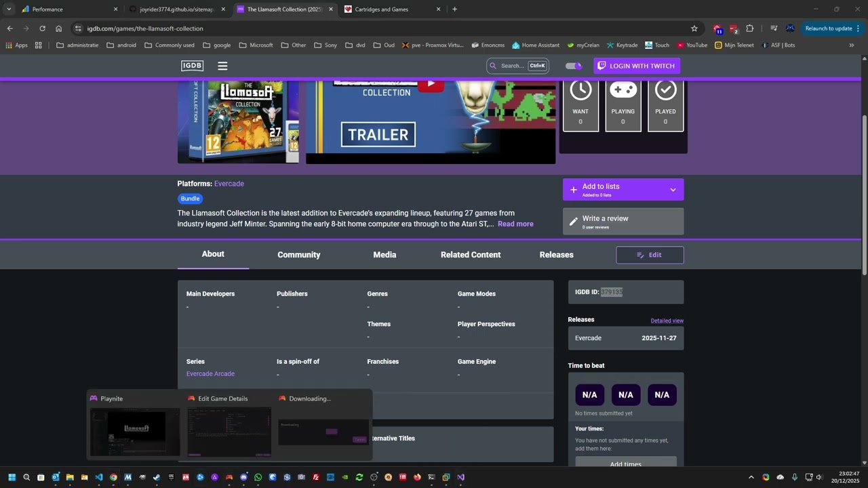This screenshot has height=488, width=868.
Task: Expand the Add to lists dropdown
Action: (673, 190)
